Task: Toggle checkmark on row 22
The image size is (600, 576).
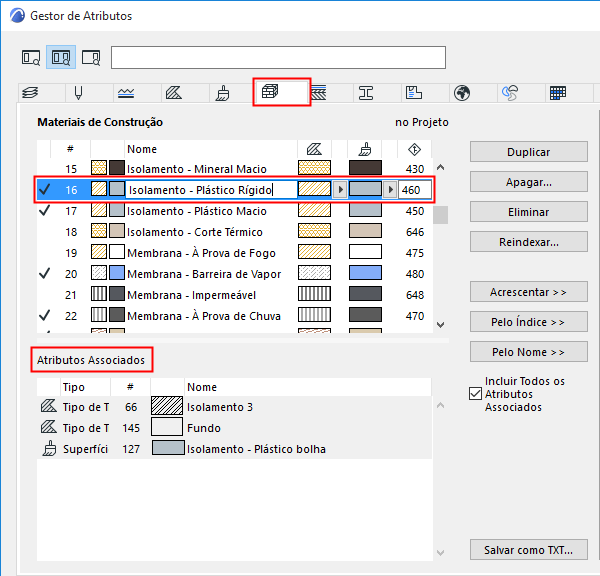Action: coord(45,316)
